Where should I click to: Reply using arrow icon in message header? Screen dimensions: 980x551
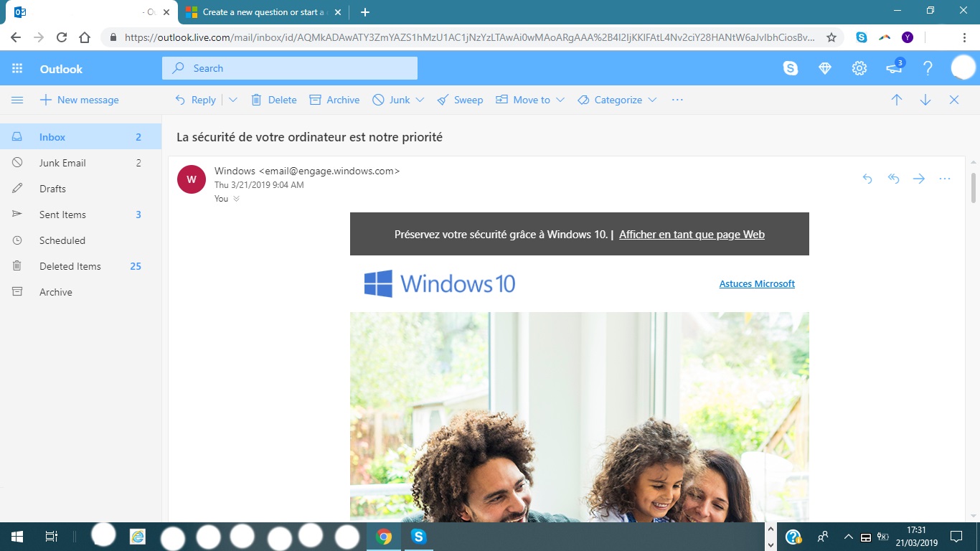click(x=867, y=179)
